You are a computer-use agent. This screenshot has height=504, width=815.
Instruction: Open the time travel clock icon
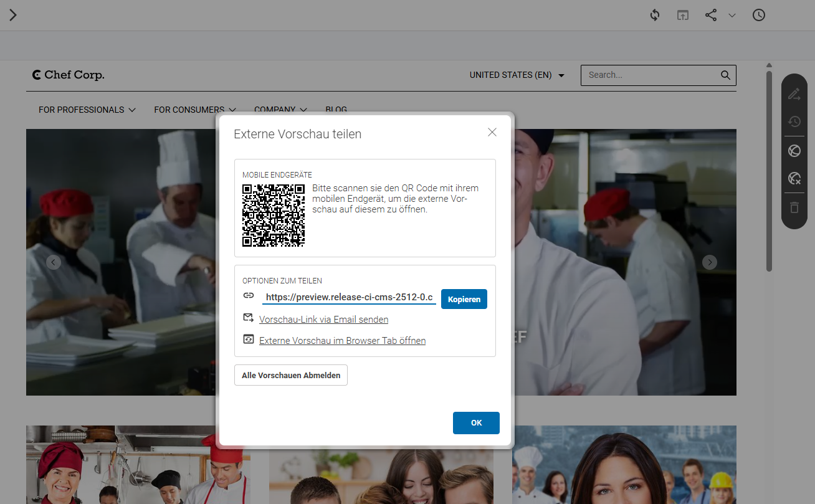pyautogui.click(x=759, y=15)
